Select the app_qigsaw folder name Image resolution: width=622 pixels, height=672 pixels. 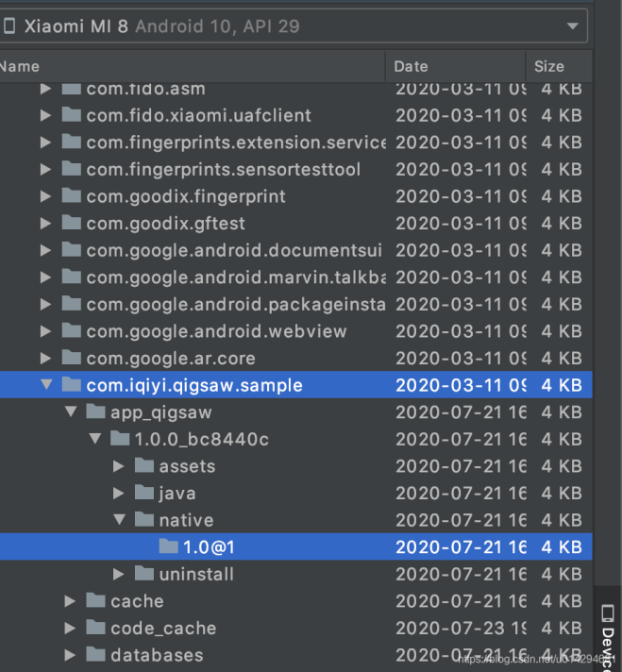click(x=161, y=413)
